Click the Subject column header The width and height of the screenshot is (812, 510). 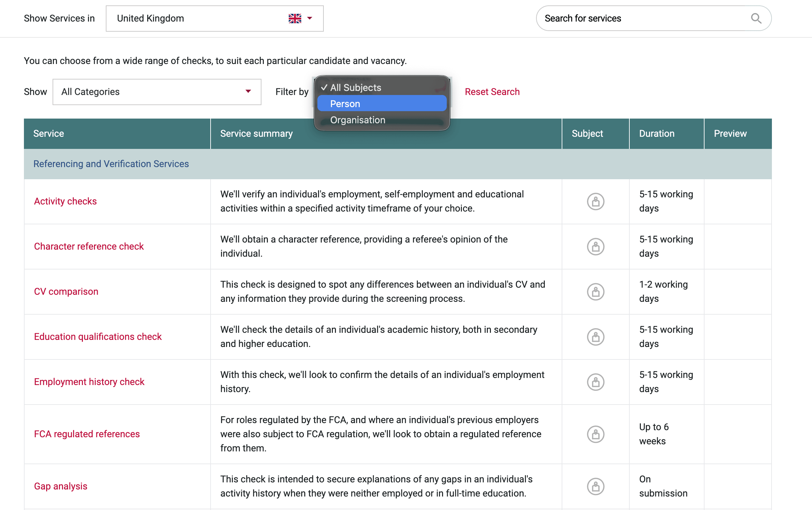[595, 134]
